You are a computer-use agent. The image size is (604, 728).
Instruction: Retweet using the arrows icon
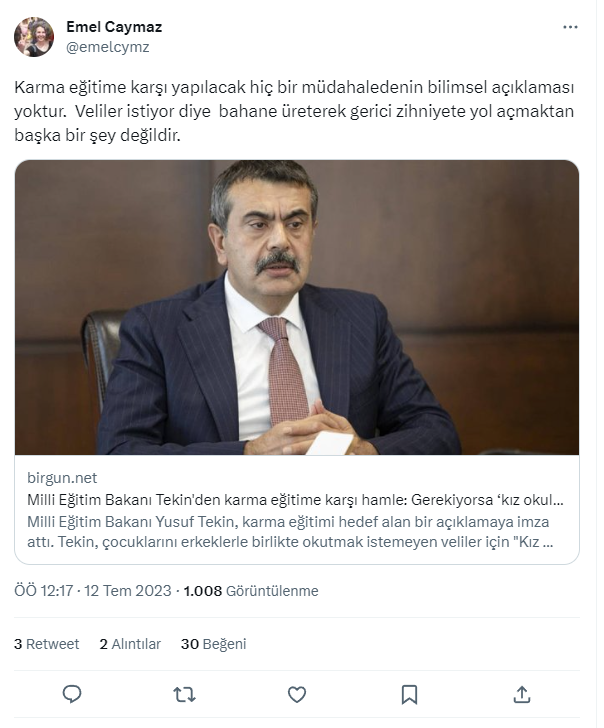tap(184, 695)
